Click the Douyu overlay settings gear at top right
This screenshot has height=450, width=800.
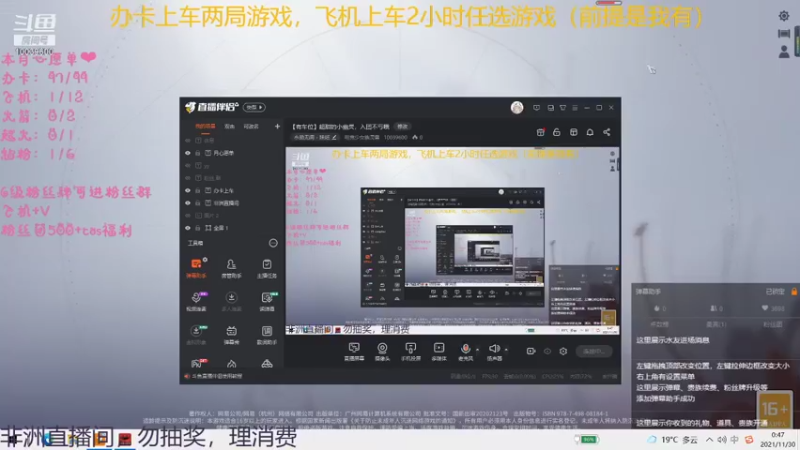784,16
